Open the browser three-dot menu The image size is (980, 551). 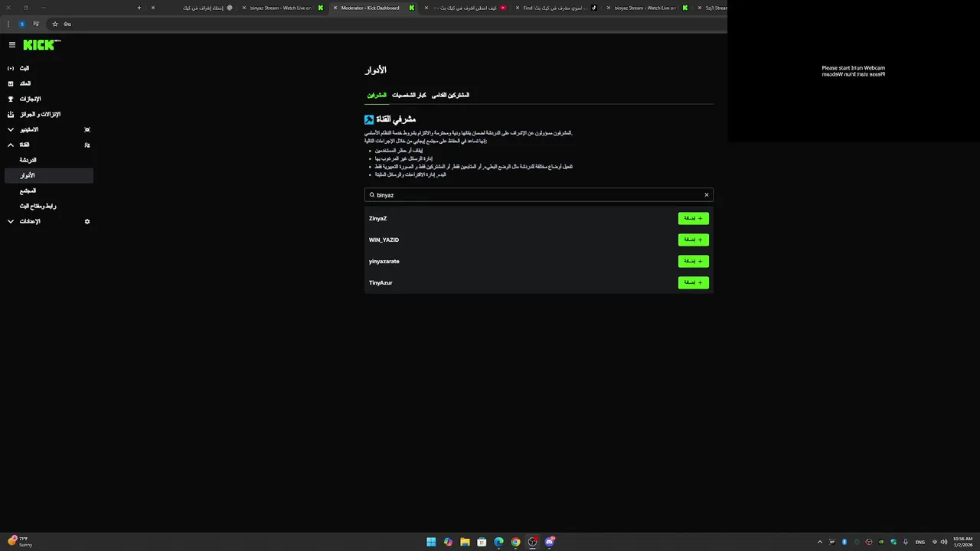[8, 24]
